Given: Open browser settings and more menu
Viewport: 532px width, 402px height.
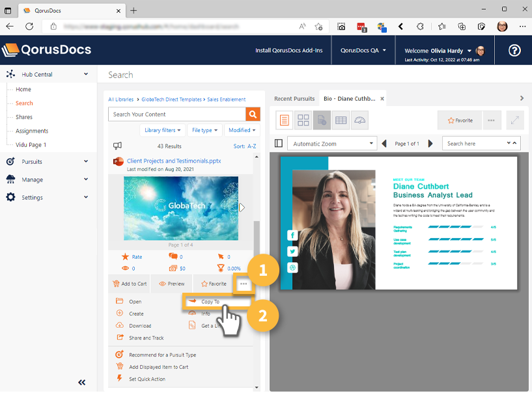Looking at the screenshot, I should click(x=522, y=27).
